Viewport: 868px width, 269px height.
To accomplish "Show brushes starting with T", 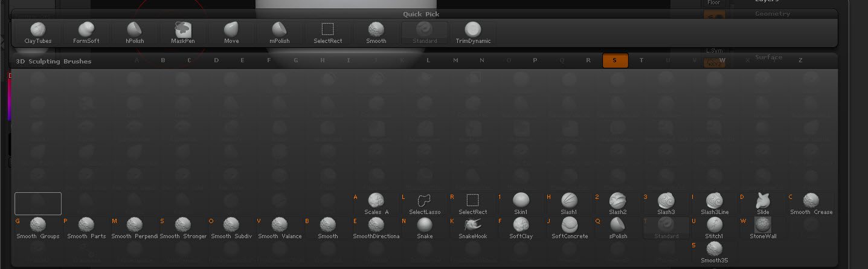I will pos(641,60).
